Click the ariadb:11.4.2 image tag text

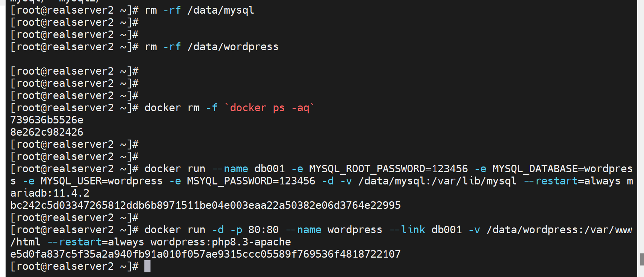(x=50, y=193)
